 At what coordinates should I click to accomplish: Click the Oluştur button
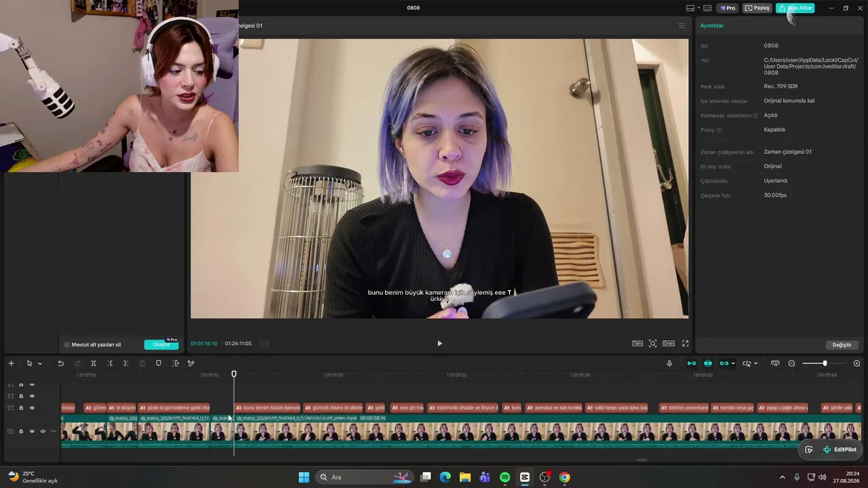coord(161,344)
